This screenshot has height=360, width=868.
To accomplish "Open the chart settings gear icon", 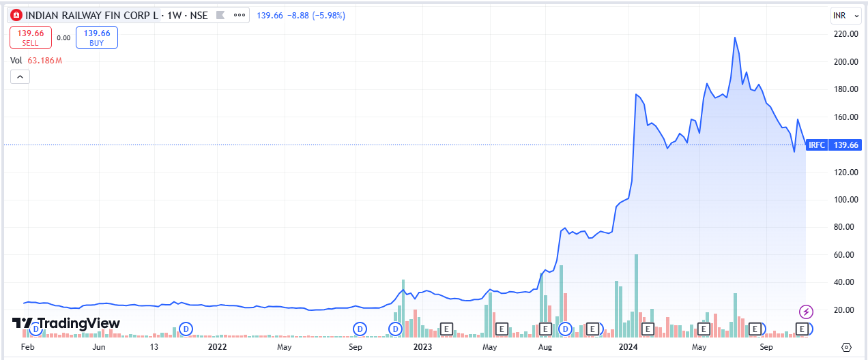I will (846, 346).
